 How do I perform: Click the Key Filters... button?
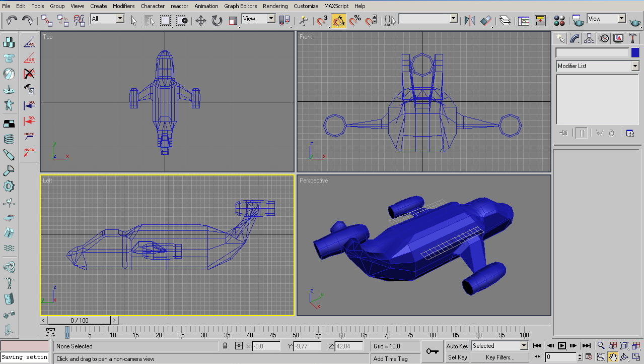[500, 357]
